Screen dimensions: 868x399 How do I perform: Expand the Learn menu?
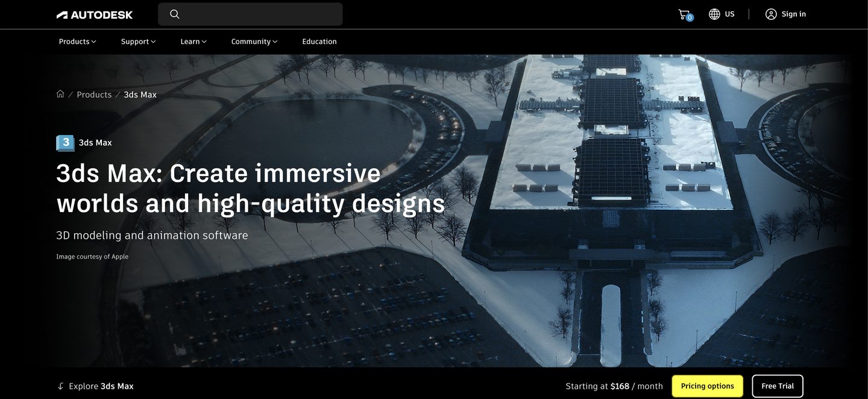193,42
